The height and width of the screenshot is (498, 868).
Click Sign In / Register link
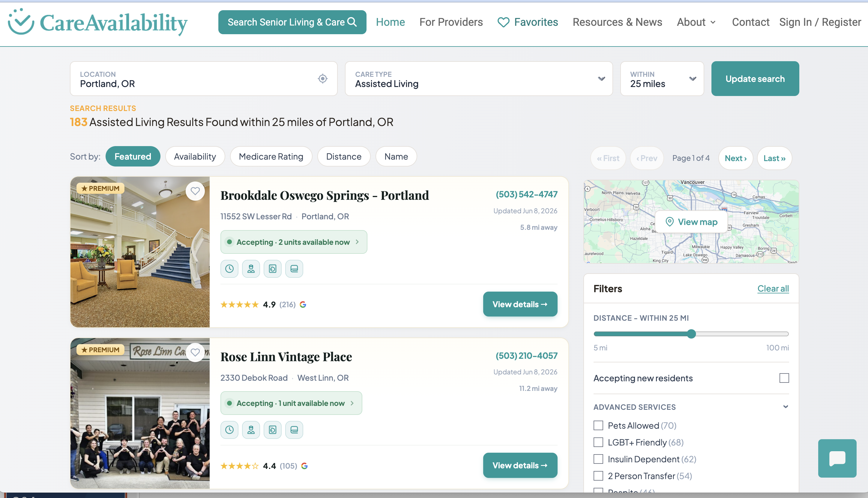820,22
